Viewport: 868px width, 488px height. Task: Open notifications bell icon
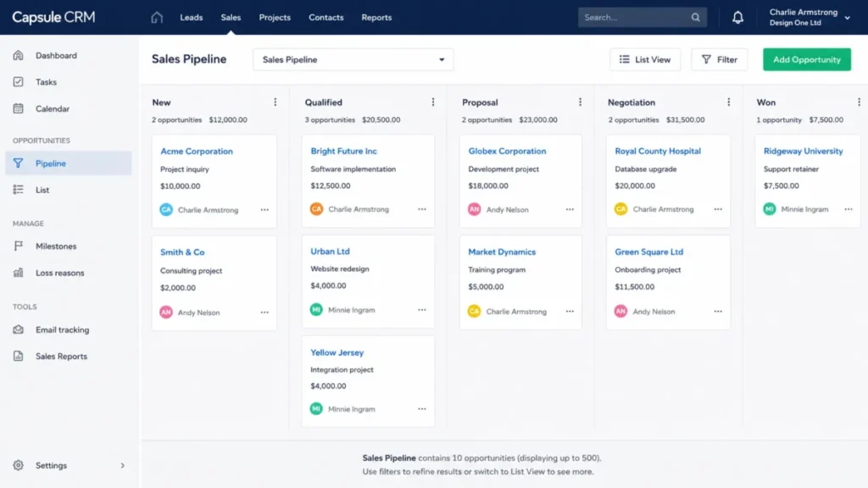click(x=737, y=18)
